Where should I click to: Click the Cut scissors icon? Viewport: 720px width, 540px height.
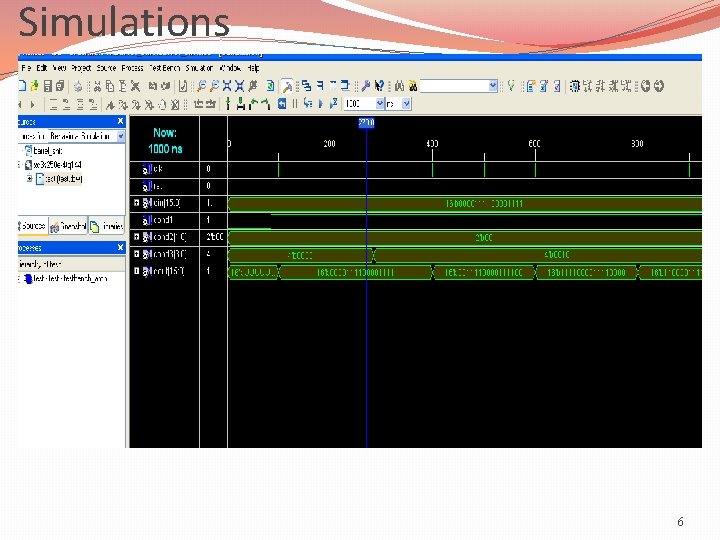pos(97,86)
